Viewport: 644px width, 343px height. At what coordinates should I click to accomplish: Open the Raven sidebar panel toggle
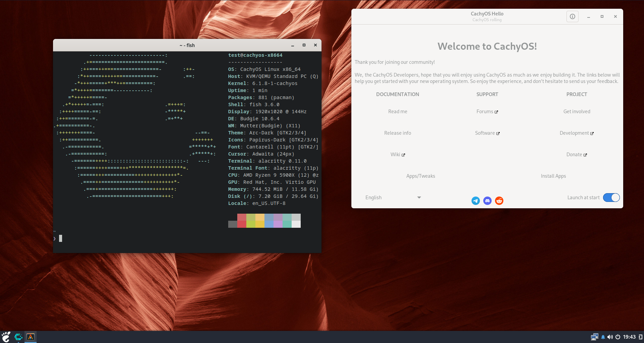coord(640,337)
